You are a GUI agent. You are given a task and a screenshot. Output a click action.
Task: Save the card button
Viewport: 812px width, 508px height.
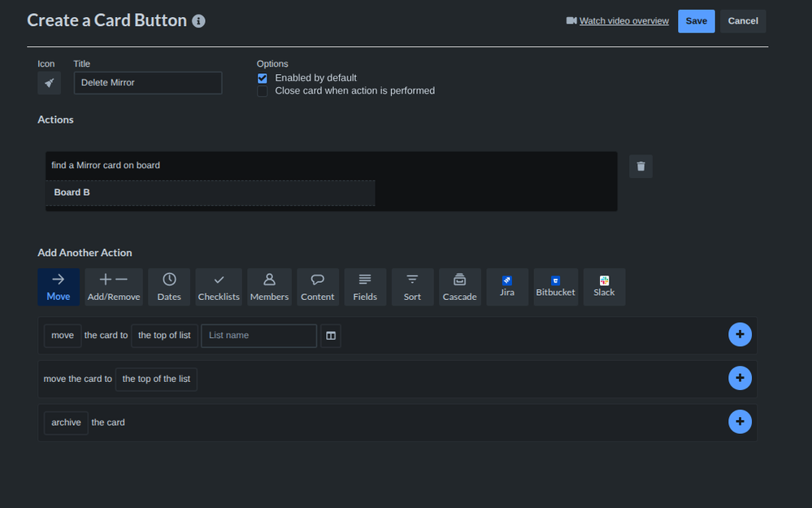(x=696, y=20)
